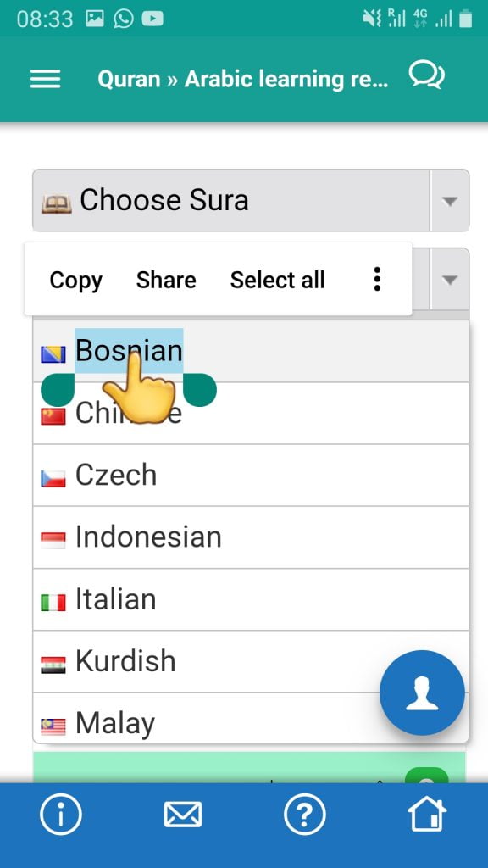Tap the blue floating profile button

(422, 693)
